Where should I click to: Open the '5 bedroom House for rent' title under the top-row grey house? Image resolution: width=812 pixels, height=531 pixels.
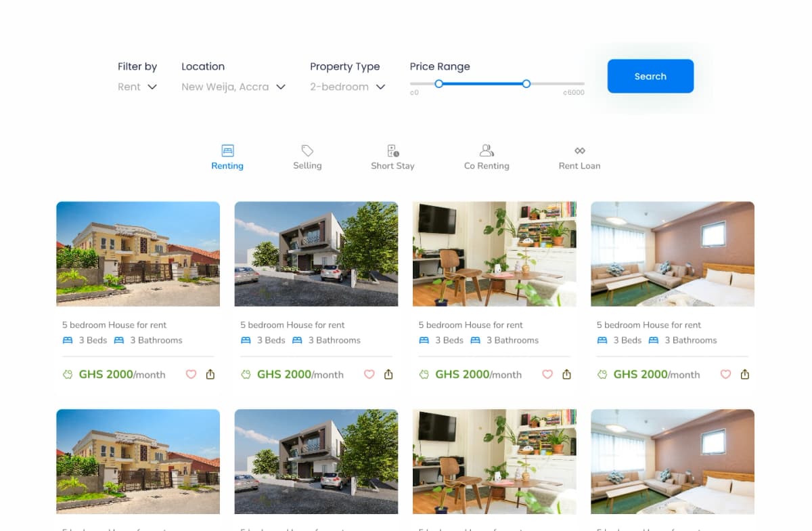click(x=292, y=325)
